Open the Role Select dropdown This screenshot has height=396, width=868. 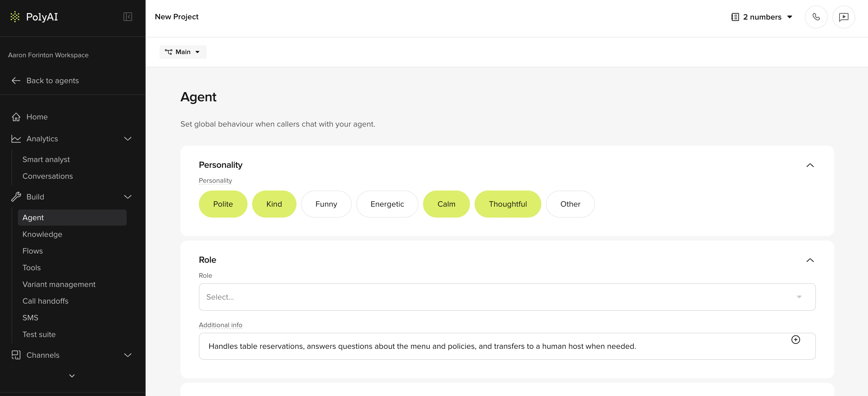[x=507, y=297]
